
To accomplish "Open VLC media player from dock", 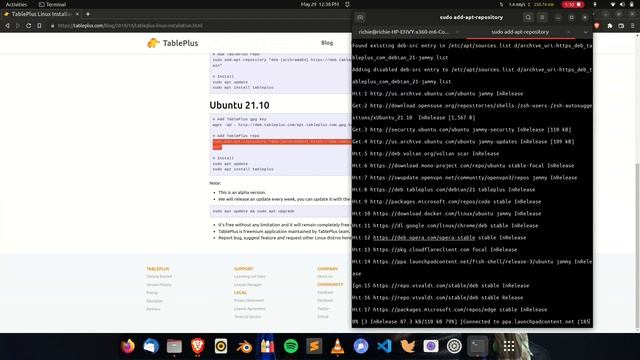I will tap(337, 346).
